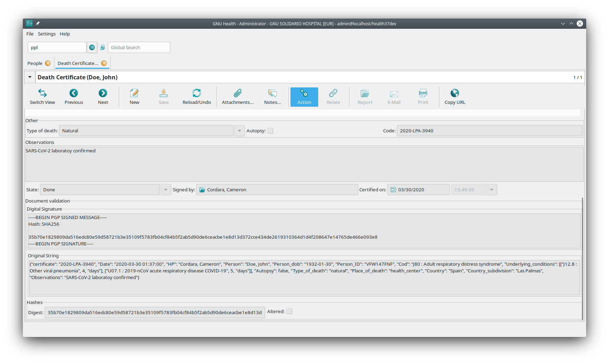Close the Death Certificate tab
609x364 pixels.
(104, 64)
